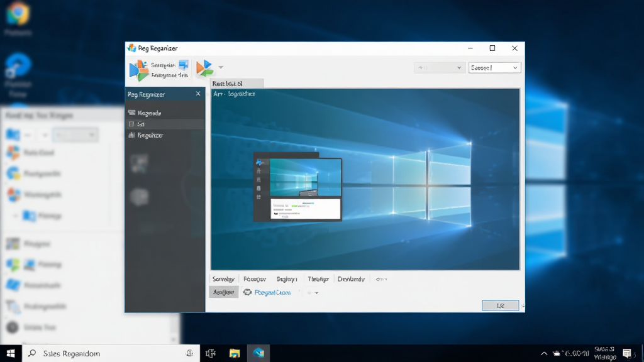This screenshot has height=362, width=644.
Task: Select the third colorful item in background list
Action: point(35,195)
